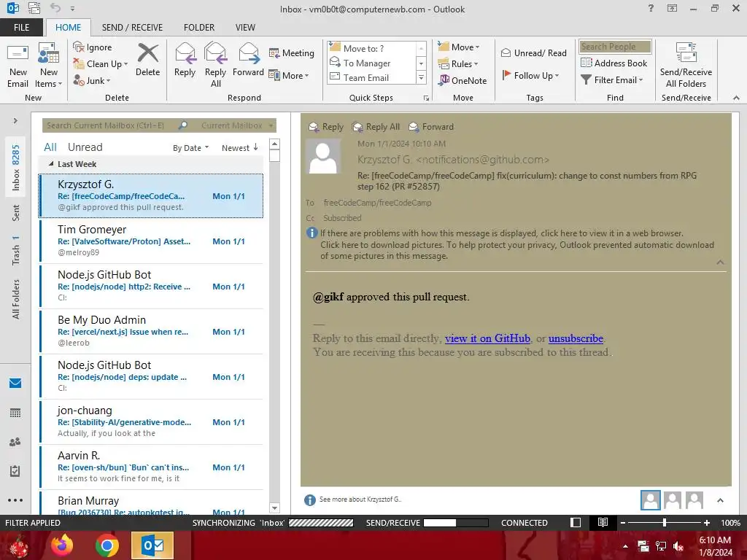This screenshot has width=747, height=560.
Task: Open the Clean Up dropdown
Action: 101,64
